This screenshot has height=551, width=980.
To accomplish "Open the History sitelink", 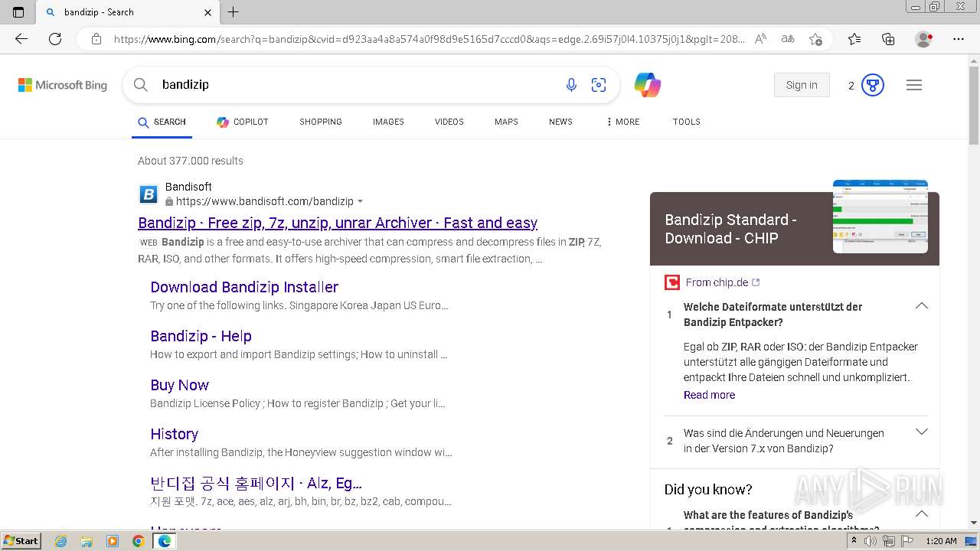I will (x=174, y=434).
